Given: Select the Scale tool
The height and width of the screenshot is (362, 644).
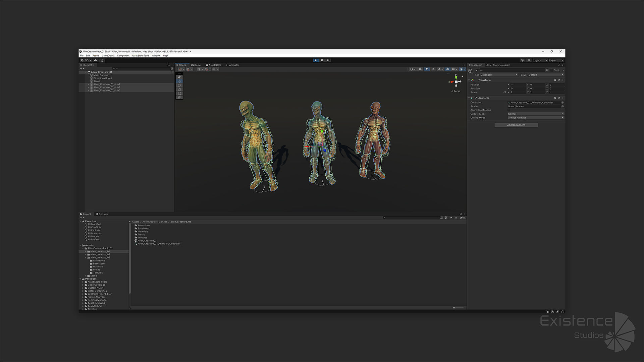Looking at the screenshot, I should tap(179, 89).
